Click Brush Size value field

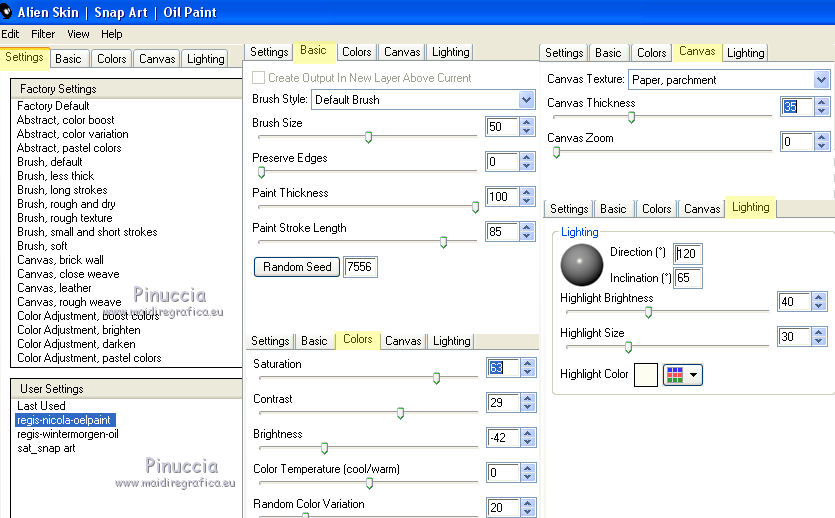click(502, 127)
